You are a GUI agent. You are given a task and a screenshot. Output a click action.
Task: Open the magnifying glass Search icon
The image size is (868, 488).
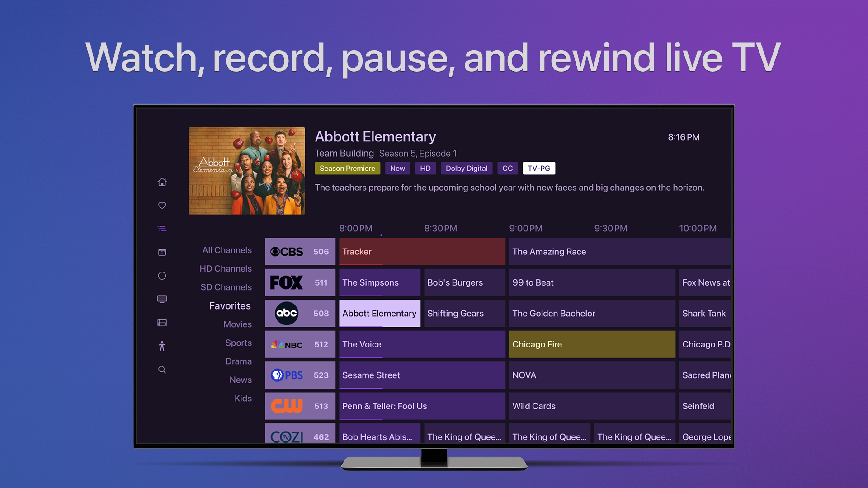162,370
